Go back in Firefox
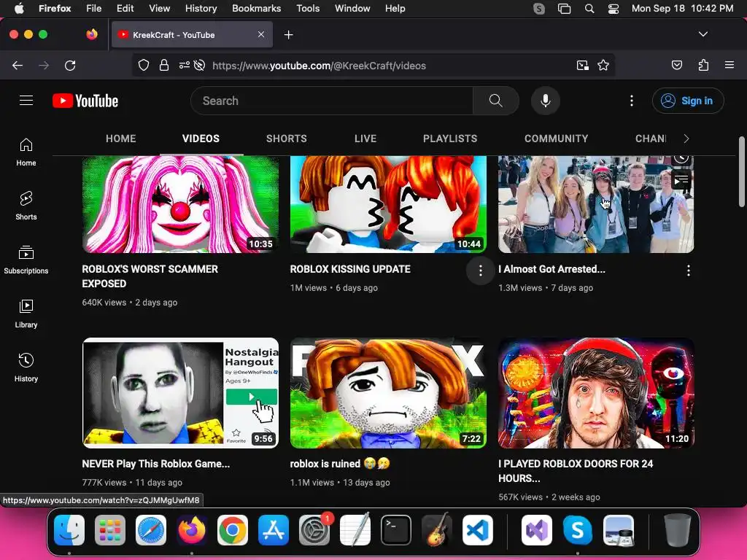 click(x=18, y=65)
